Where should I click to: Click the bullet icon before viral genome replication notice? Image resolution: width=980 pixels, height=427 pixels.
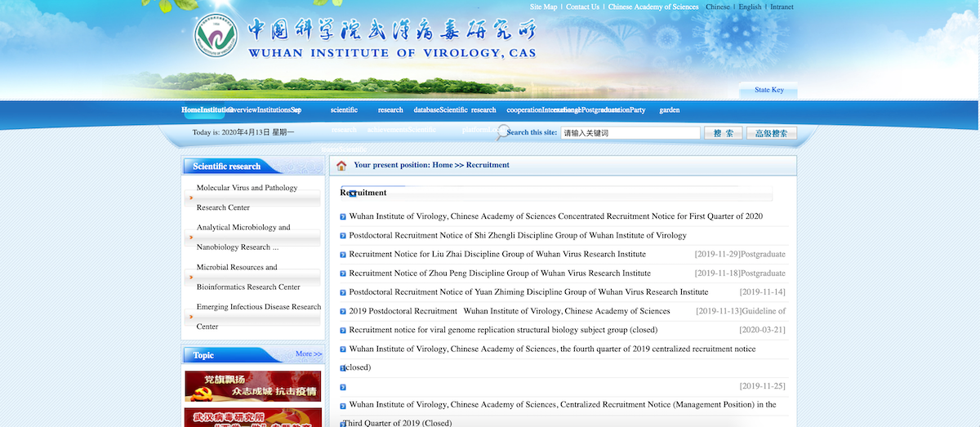coord(343,331)
